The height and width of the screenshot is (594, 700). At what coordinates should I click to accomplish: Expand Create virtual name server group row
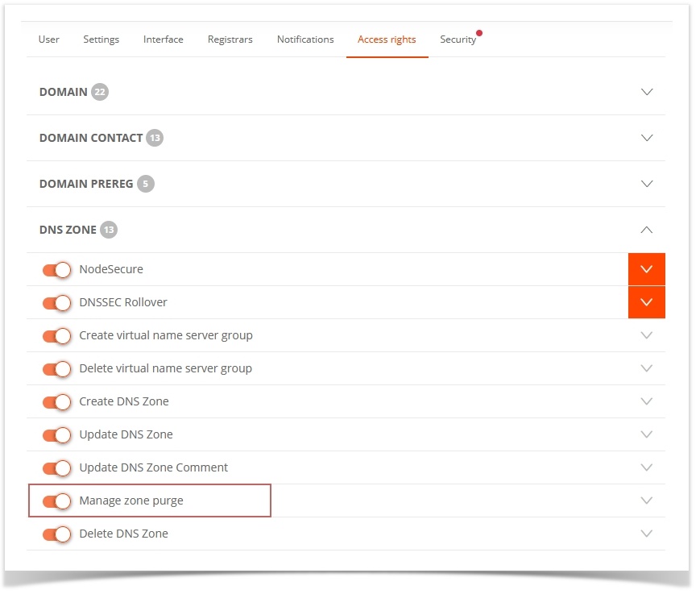[647, 335]
